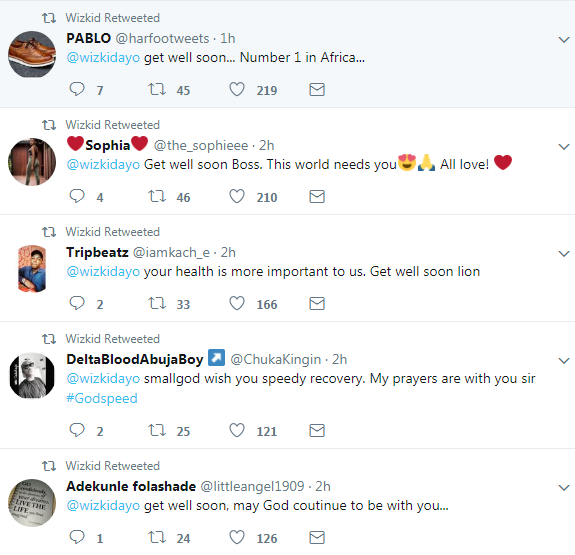Share DeltaBloodAbujaBoy's tweet via message envelope
This screenshot has height=555, width=575.
point(317,431)
